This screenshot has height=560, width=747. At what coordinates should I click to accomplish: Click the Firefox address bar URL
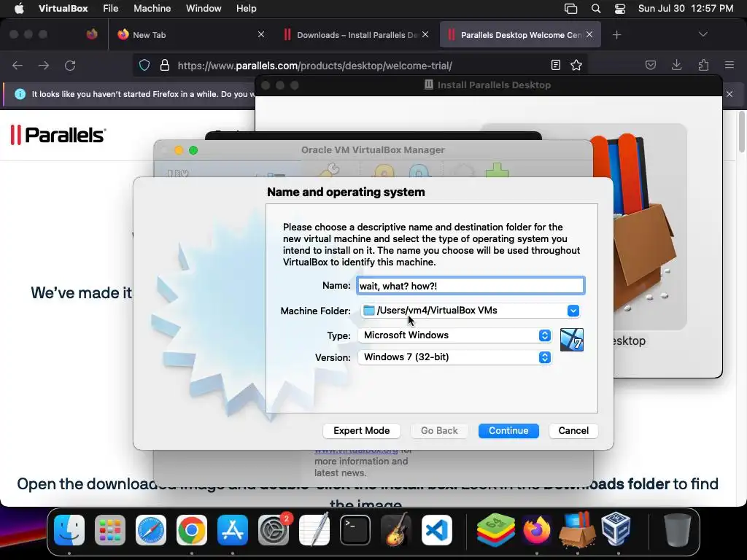pos(315,66)
